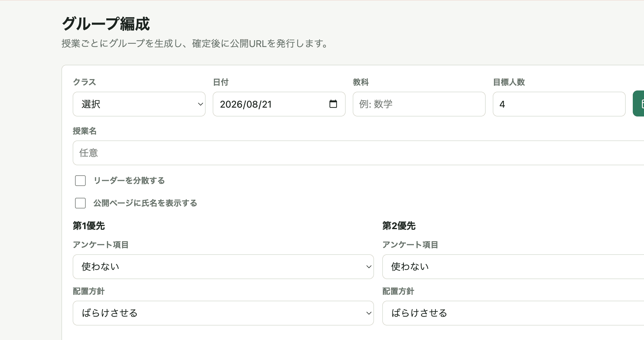This screenshot has height=340, width=644.
Task: Open the クラス 選択 dropdown
Action: [139, 104]
